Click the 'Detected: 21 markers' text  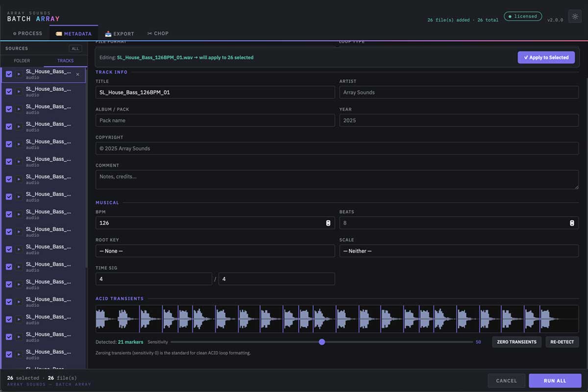coord(120,342)
